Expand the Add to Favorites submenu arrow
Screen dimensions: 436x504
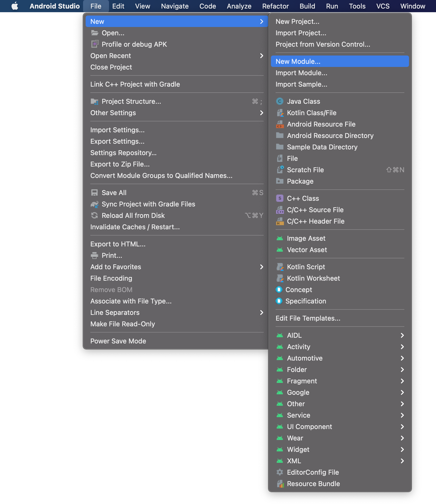click(261, 267)
